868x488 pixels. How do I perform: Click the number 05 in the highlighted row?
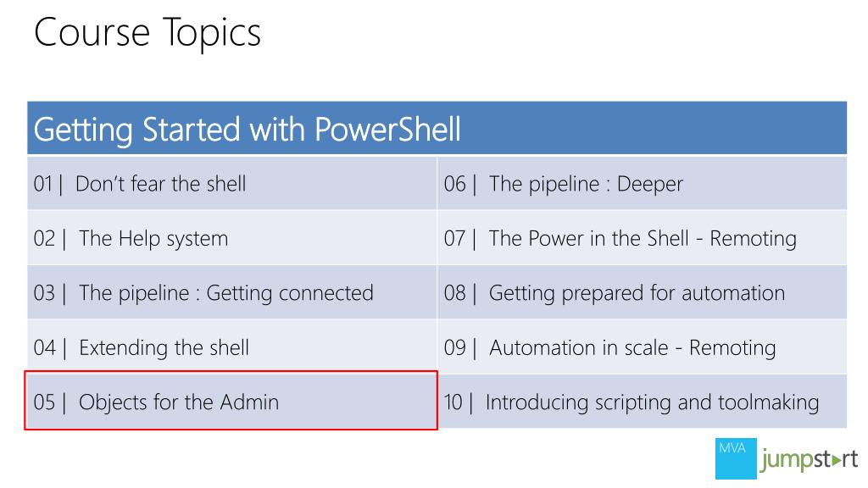click(x=44, y=402)
